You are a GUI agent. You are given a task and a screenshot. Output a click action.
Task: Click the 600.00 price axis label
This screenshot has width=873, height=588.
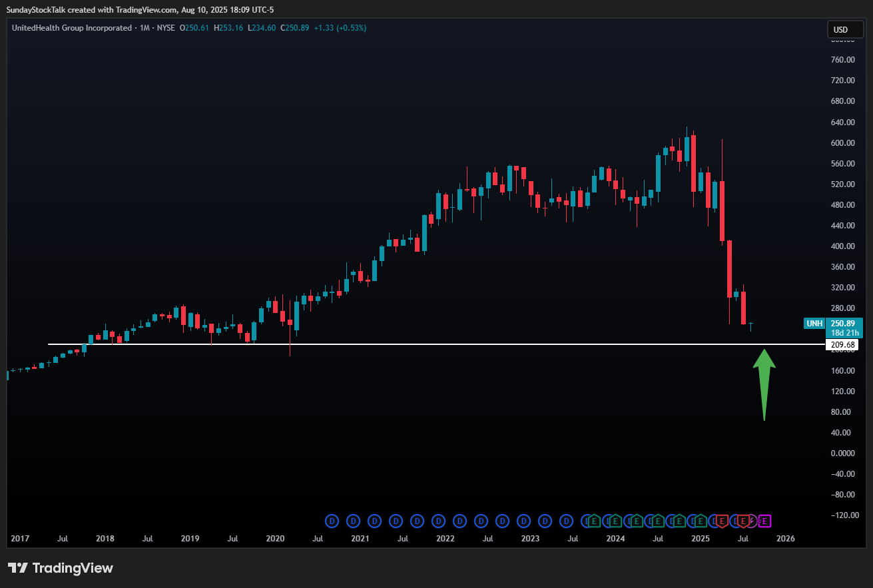tap(842, 143)
